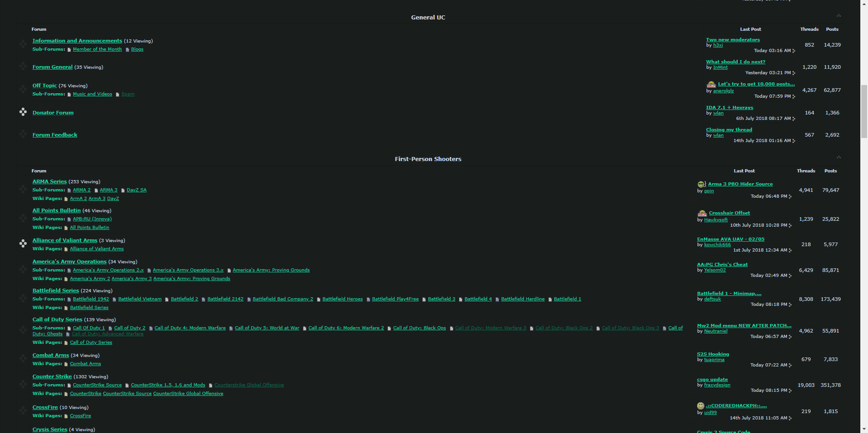
Task: Open Counterstrike Global Offensive sub-forum
Action: click(249, 385)
